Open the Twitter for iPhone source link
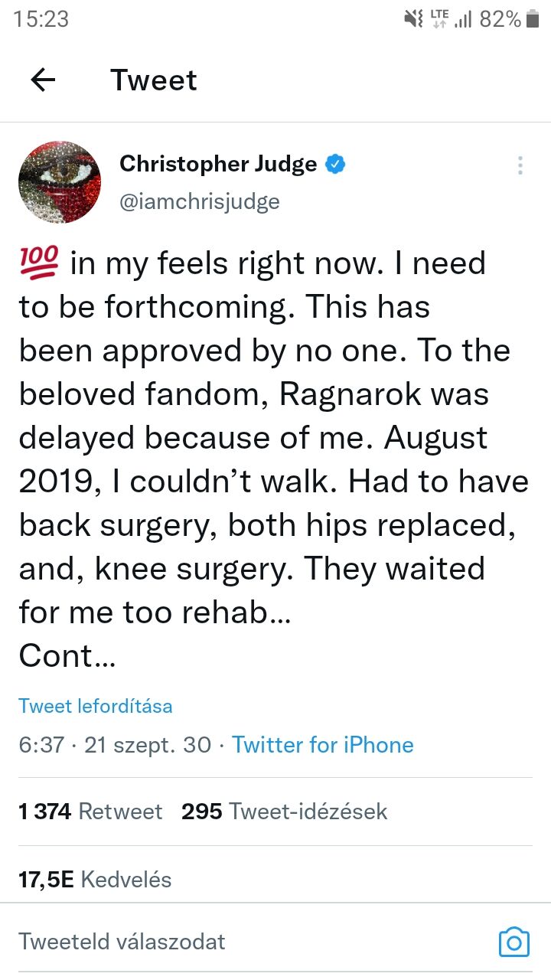551x980 pixels. [322, 745]
